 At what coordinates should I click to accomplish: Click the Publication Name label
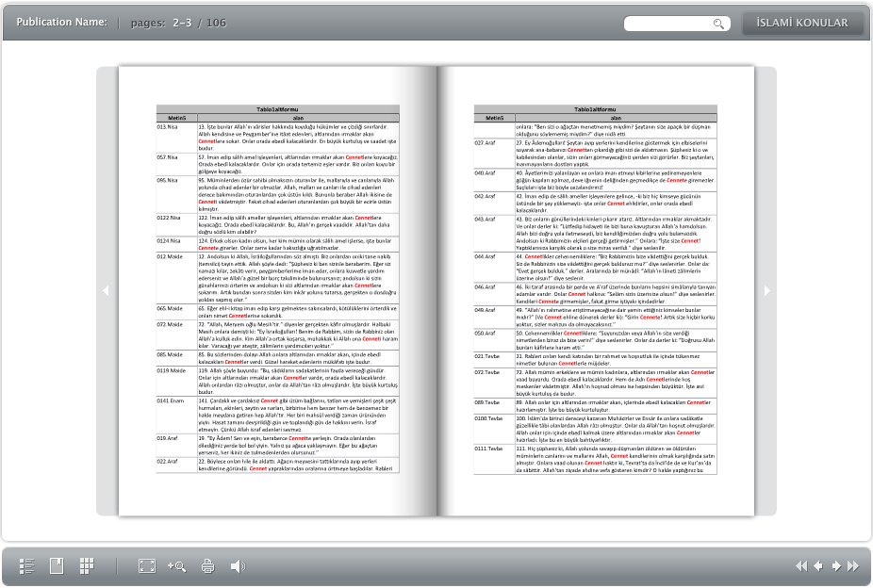tap(61, 22)
